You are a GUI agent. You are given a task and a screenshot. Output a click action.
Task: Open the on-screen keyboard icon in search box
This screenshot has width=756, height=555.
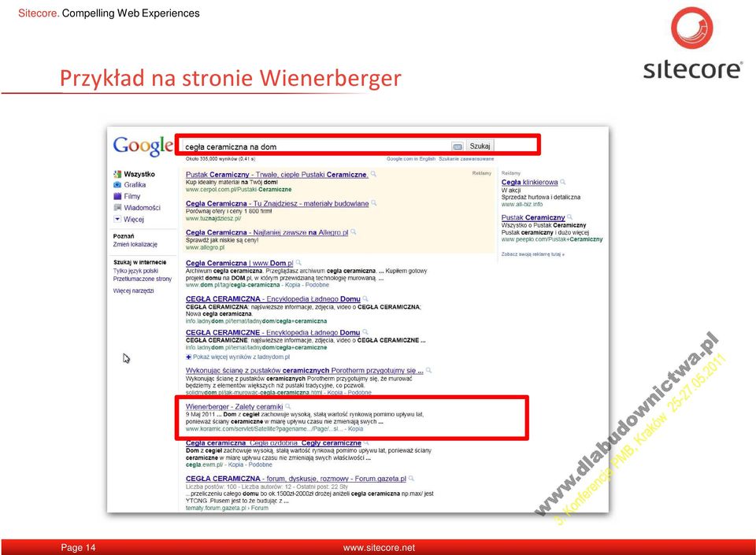coord(458,146)
